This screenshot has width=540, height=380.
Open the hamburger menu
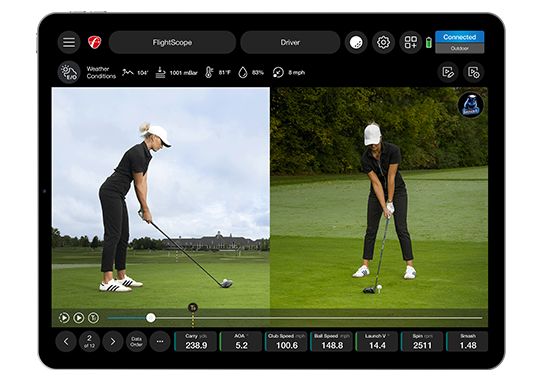tap(69, 42)
